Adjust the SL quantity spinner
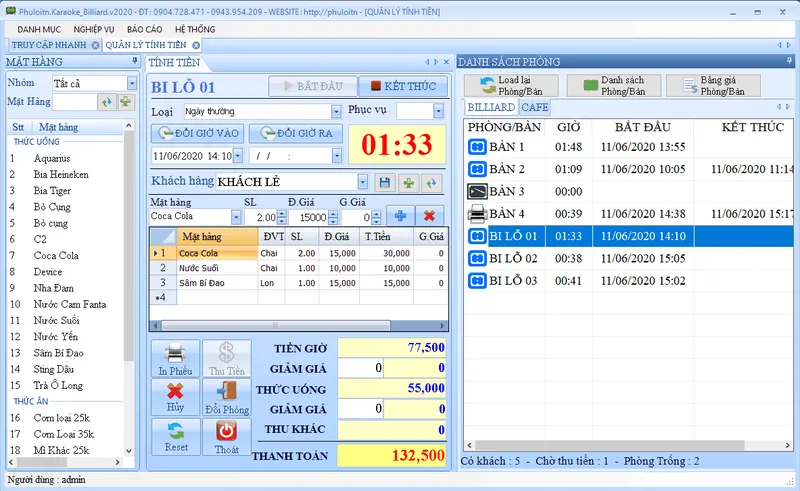The image size is (800, 491). pyautogui.click(x=282, y=217)
